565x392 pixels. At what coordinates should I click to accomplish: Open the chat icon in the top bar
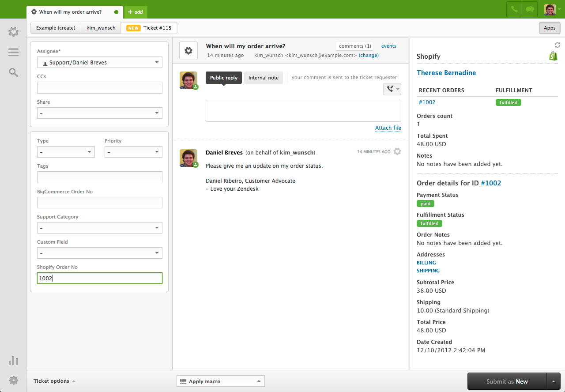[x=529, y=9]
